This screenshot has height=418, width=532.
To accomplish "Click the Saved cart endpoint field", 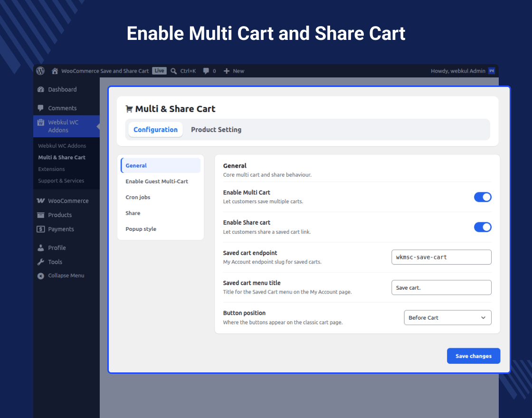I will (441, 257).
